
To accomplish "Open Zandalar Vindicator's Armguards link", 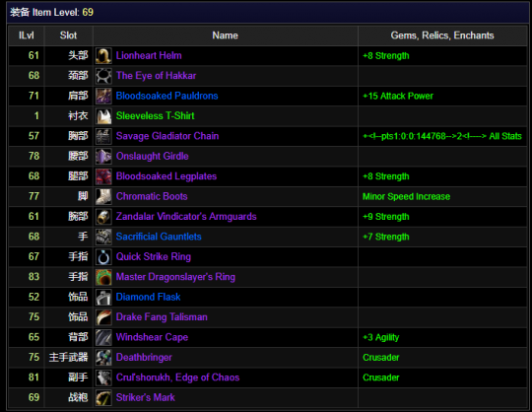I will coord(186,217).
